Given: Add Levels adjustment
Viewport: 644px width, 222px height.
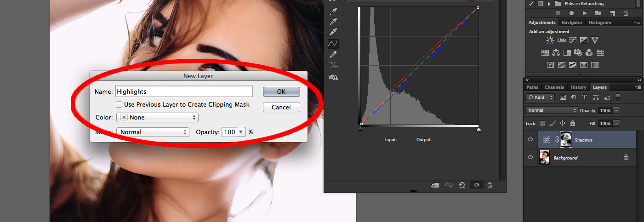Looking at the screenshot, I should click(561, 40).
